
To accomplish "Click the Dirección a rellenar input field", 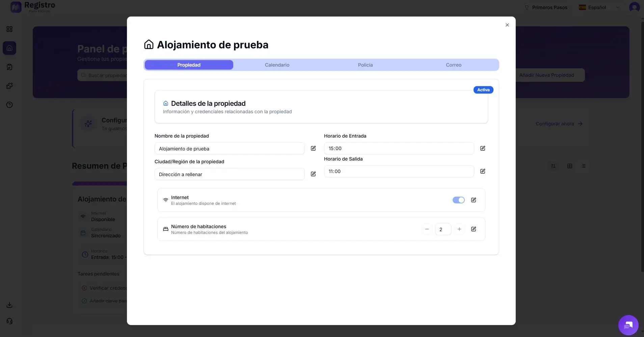I will click(230, 174).
